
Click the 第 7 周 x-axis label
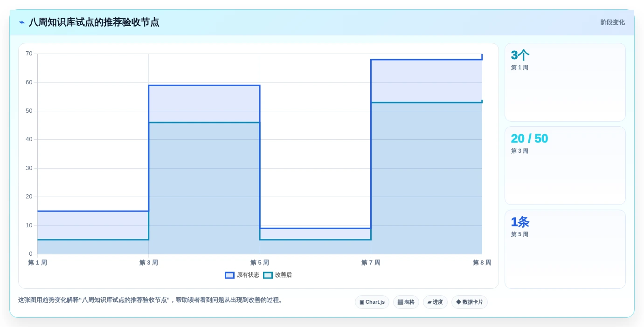click(371, 263)
